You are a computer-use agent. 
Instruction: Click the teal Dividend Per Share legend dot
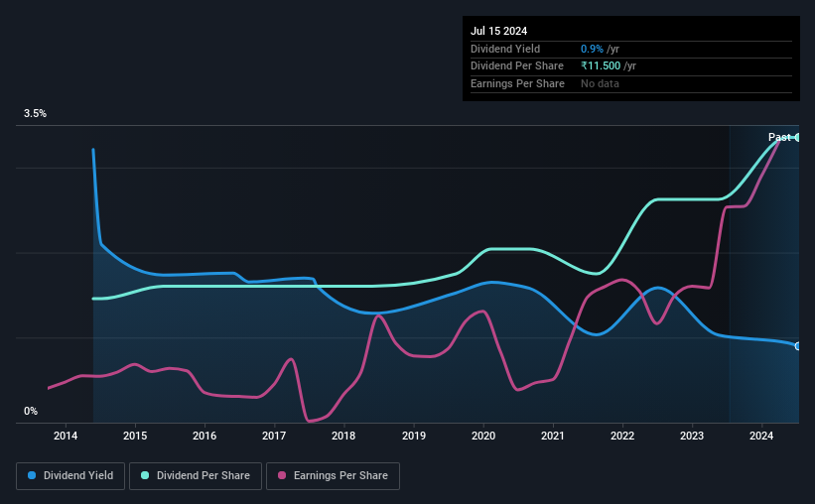(x=145, y=475)
